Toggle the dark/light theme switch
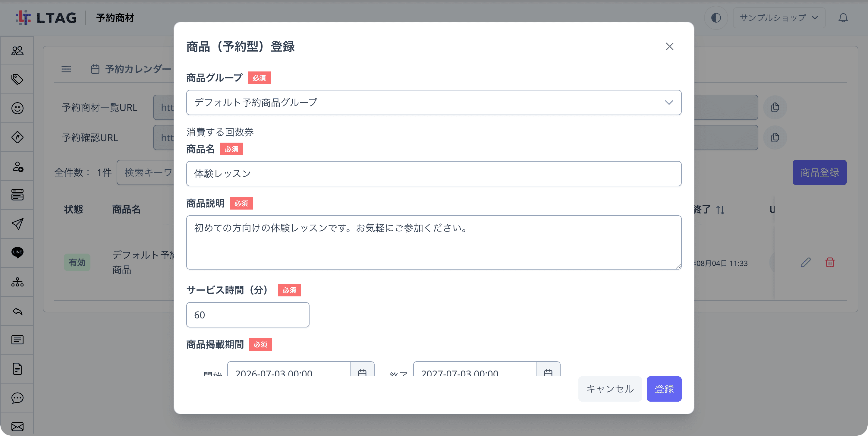 (716, 17)
